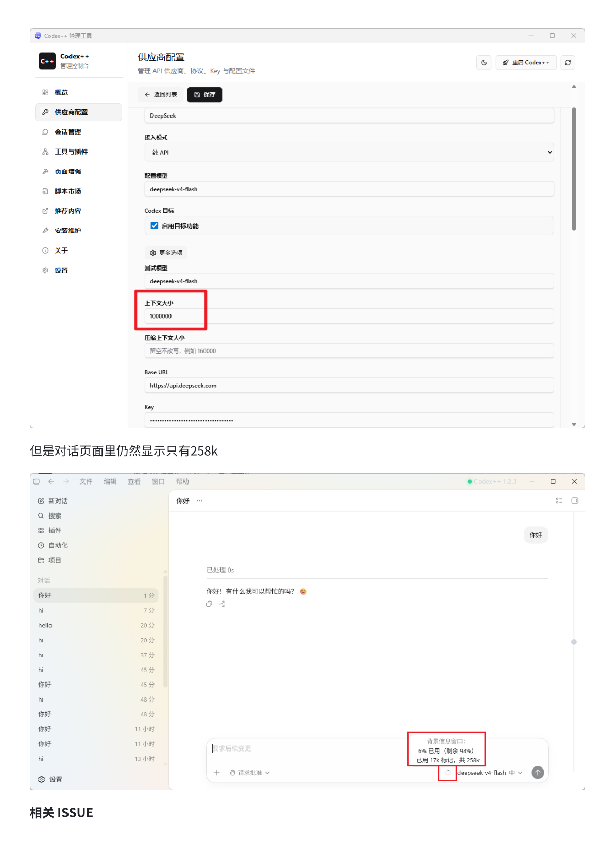The image size is (614, 868).
Task: Toggle the right panel icon in chat header
Action: [x=575, y=500]
